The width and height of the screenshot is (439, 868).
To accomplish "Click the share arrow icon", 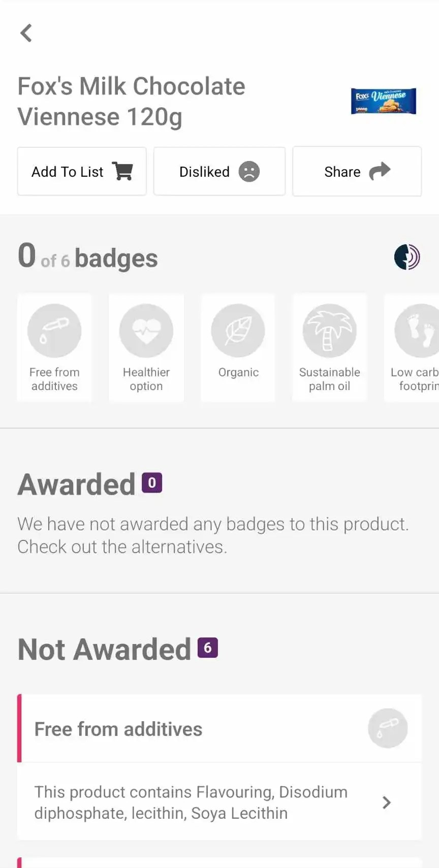I will (x=380, y=172).
